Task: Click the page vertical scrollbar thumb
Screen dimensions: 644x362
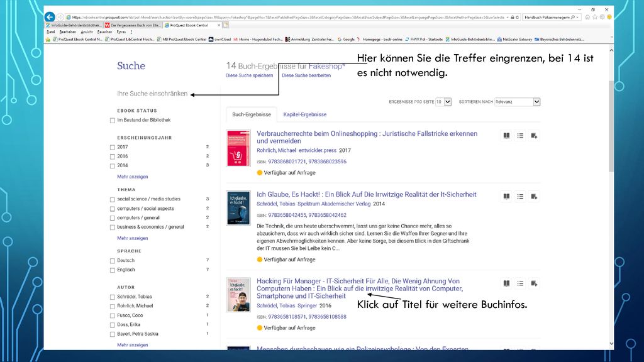Action: 611,126
